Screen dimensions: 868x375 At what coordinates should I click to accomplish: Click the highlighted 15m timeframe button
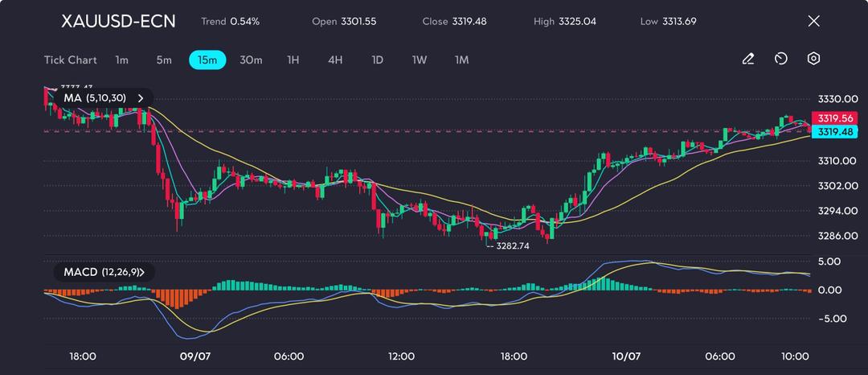(x=207, y=60)
